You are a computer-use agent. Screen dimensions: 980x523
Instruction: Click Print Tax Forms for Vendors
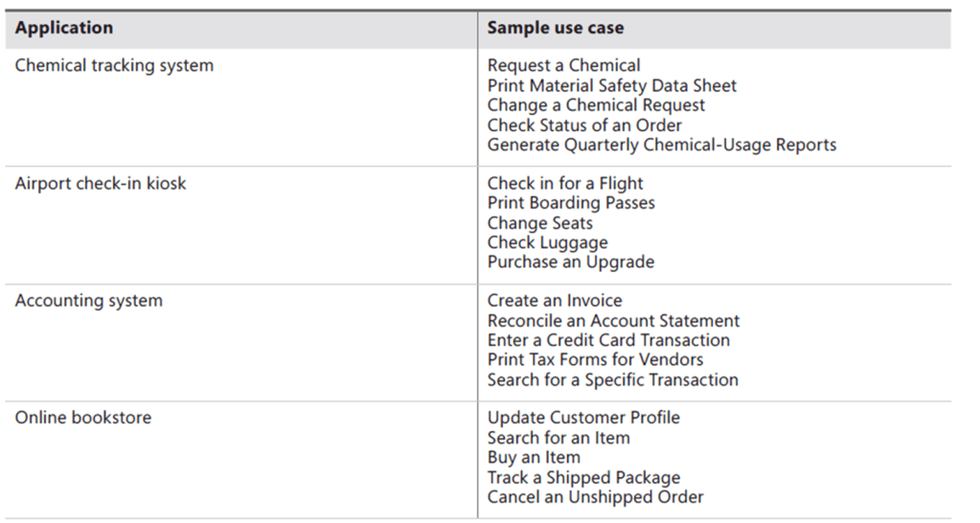tap(595, 360)
